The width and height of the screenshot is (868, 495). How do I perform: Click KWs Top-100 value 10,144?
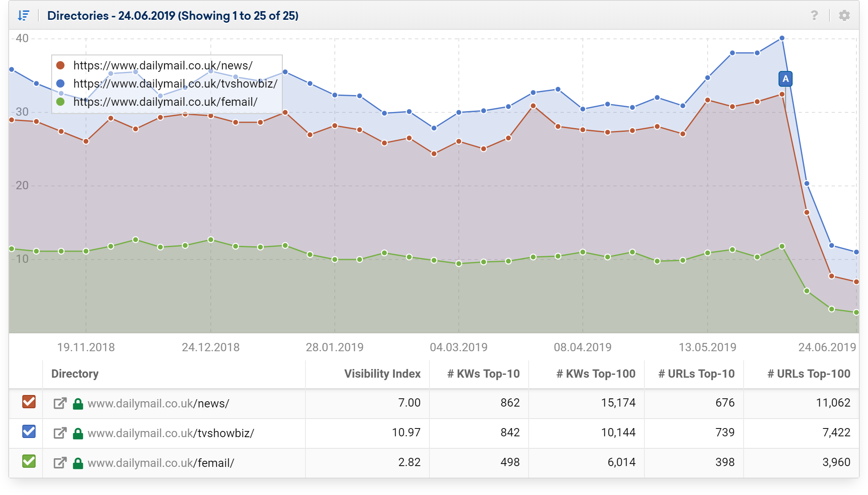[618, 433]
